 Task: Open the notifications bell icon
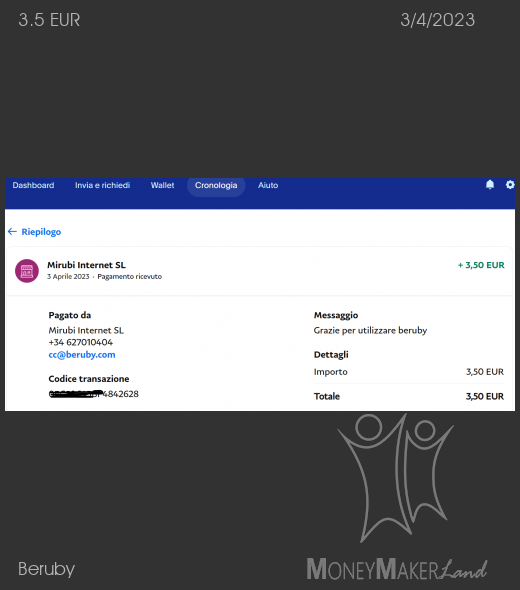490,185
